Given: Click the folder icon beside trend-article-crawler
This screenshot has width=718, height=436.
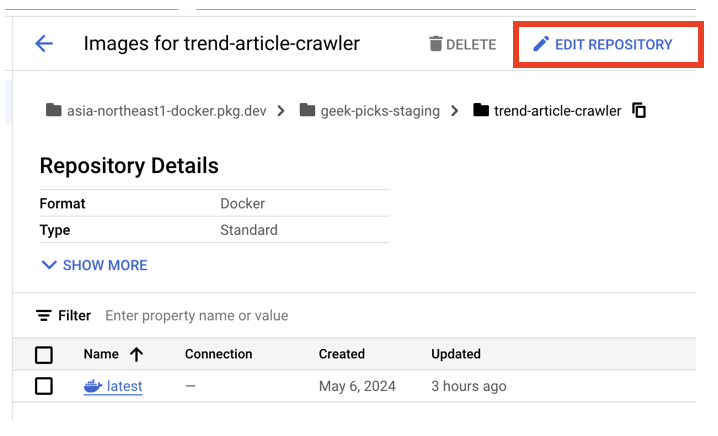Looking at the screenshot, I should (481, 110).
